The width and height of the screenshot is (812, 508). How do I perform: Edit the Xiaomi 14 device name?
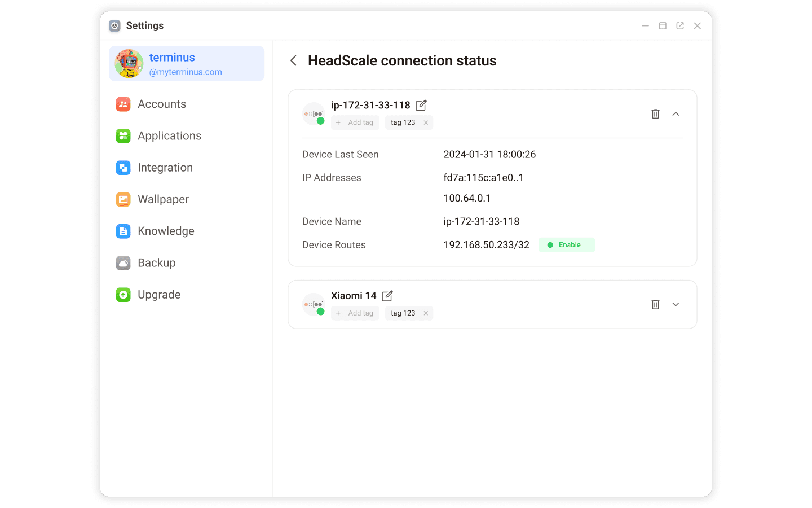pyautogui.click(x=387, y=296)
